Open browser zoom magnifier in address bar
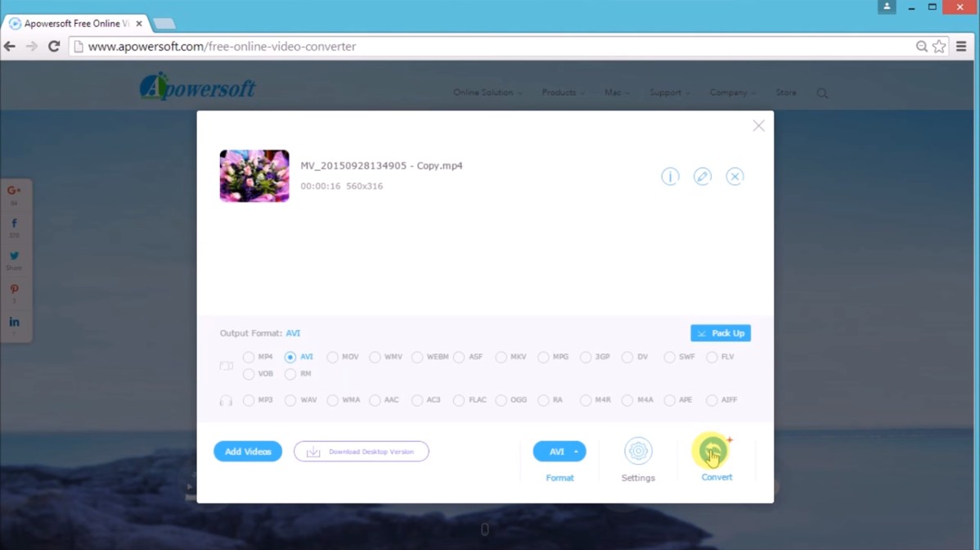The width and height of the screenshot is (980, 550). [921, 47]
